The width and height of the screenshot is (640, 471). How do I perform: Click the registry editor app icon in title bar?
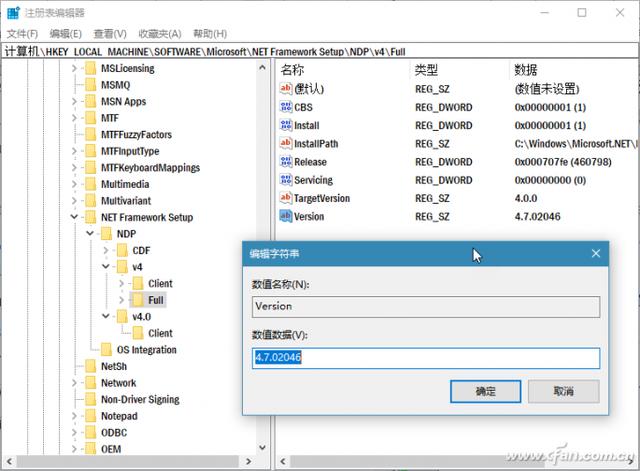point(13,13)
